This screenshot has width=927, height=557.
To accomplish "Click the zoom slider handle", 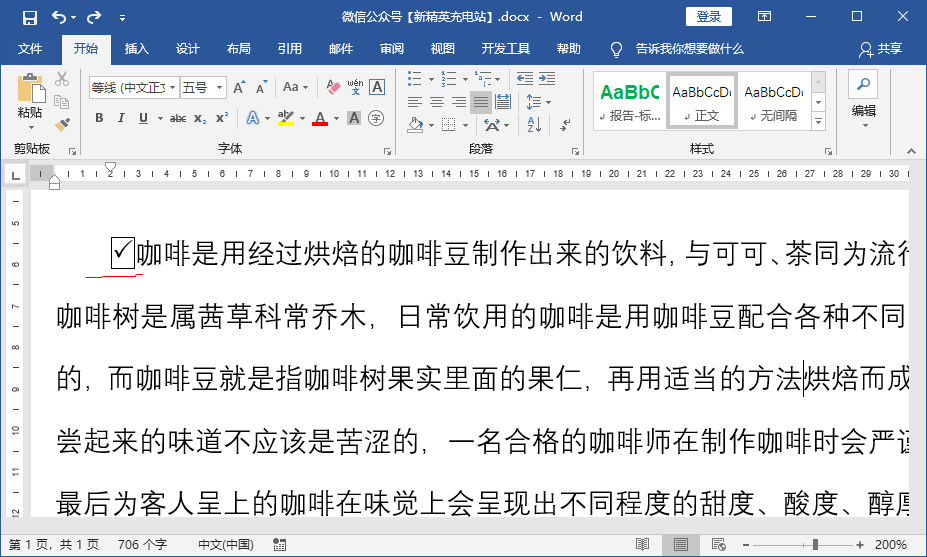I will click(x=815, y=545).
